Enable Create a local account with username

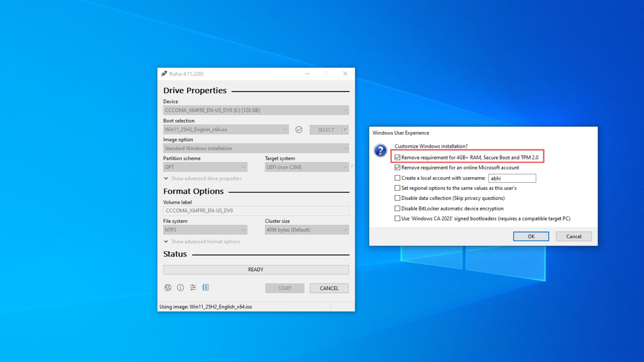(397, 178)
